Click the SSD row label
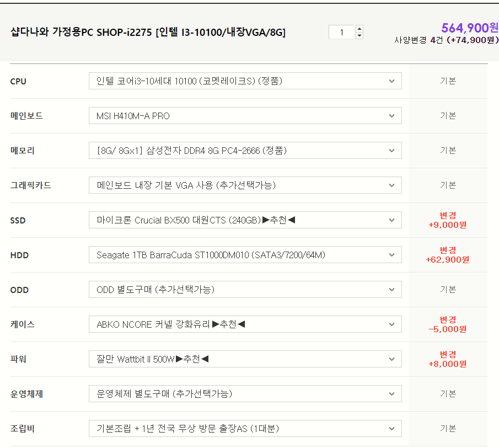This screenshot has height=448, width=499. click(x=18, y=220)
